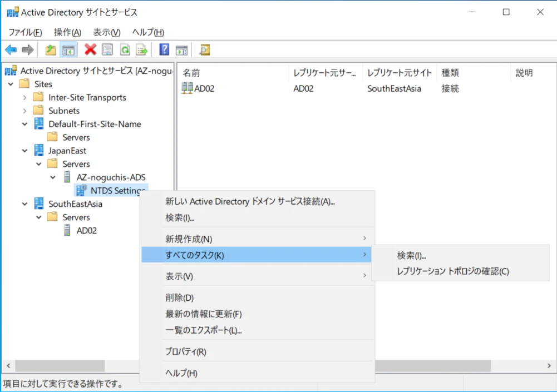This screenshot has height=392, width=557.
Task: Click the red X Delete icon
Action: (x=90, y=49)
